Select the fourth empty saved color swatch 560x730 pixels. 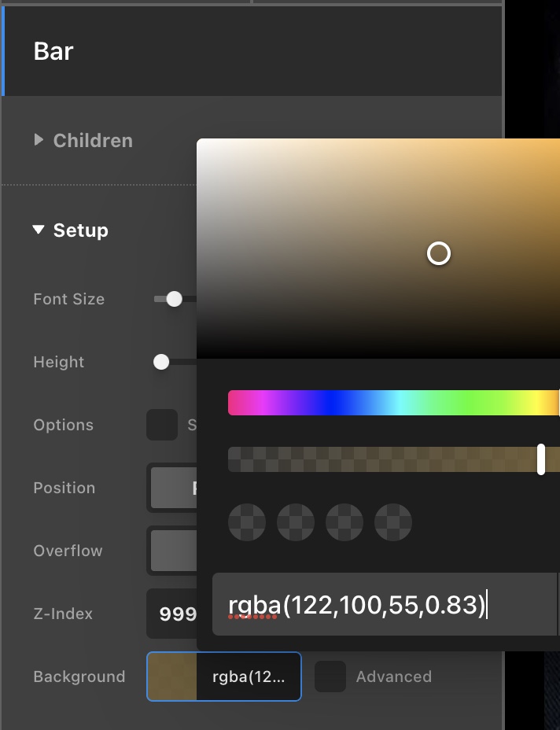click(x=393, y=522)
